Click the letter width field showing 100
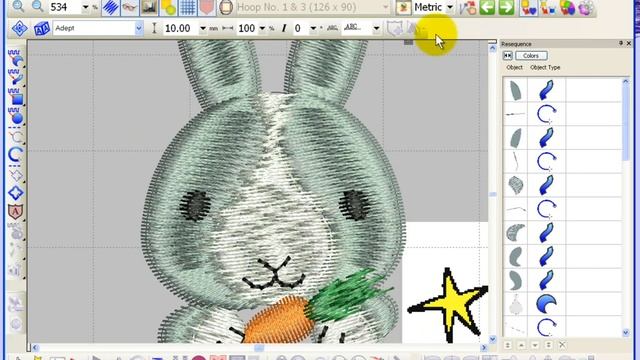 tap(247, 28)
